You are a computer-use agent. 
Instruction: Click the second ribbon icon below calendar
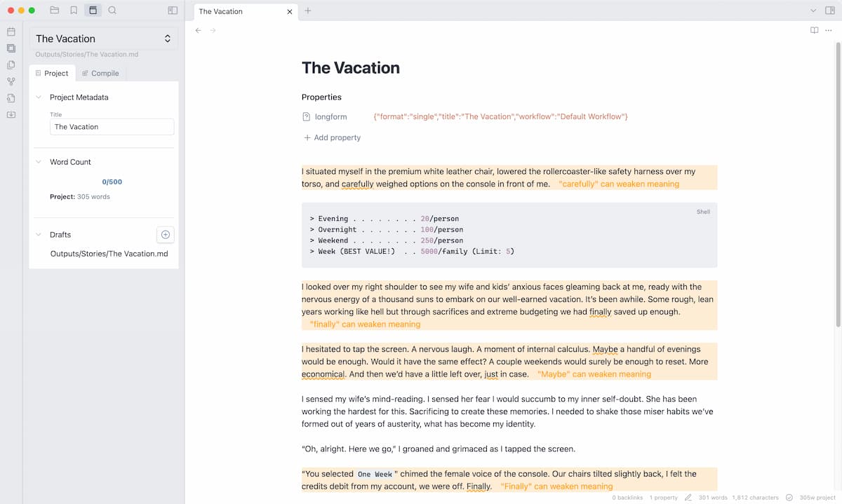point(11,48)
